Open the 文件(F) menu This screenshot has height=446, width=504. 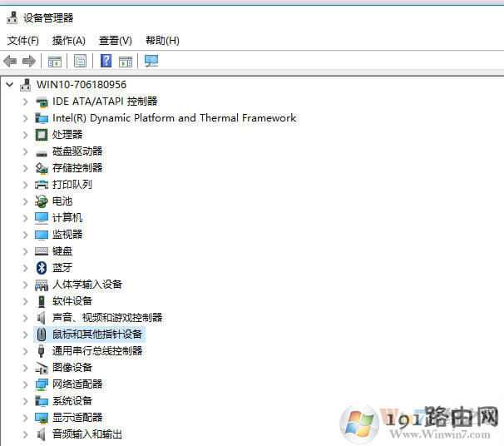23,41
